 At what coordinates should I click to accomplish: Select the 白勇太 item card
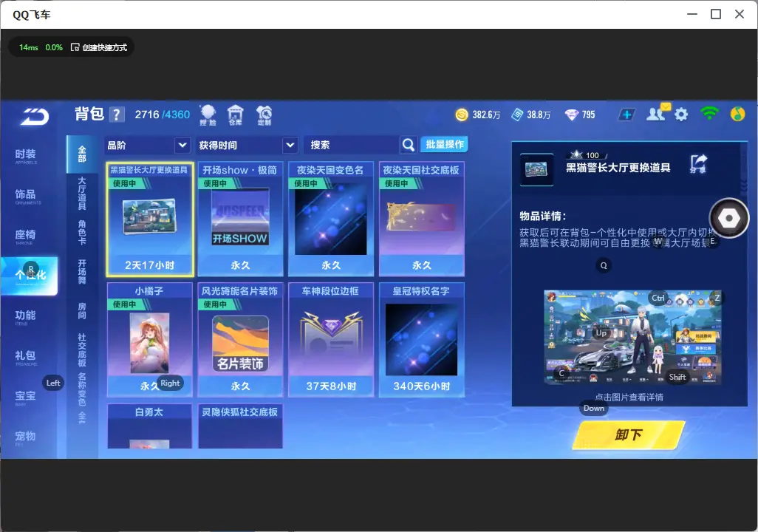tap(150, 426)
